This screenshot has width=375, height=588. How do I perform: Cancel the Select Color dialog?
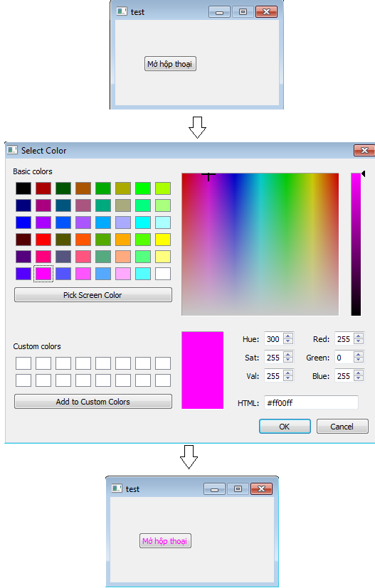point(342,427)
